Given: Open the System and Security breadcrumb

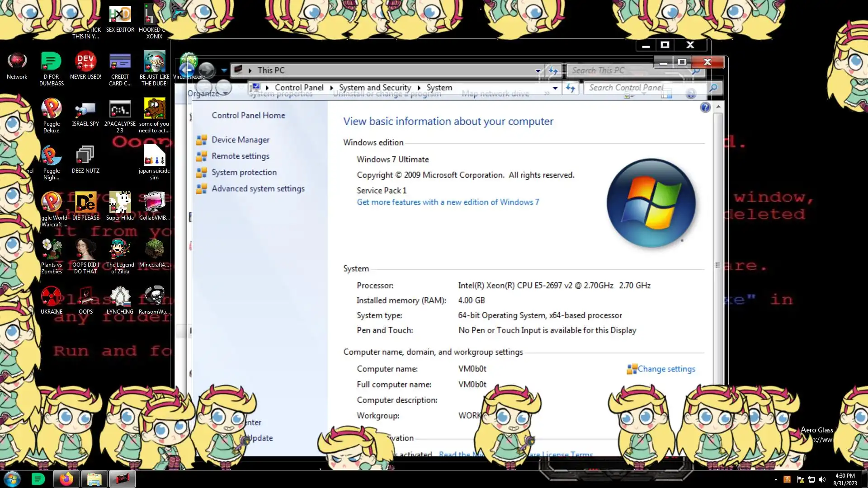Looking at the screenshot, I should point(375,88).
